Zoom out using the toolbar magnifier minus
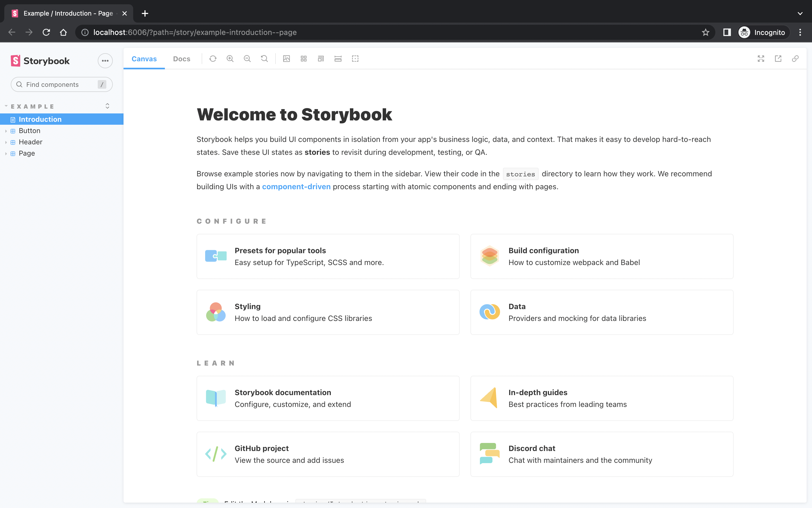This screenshot has height=508, width=812. [247, 59]
